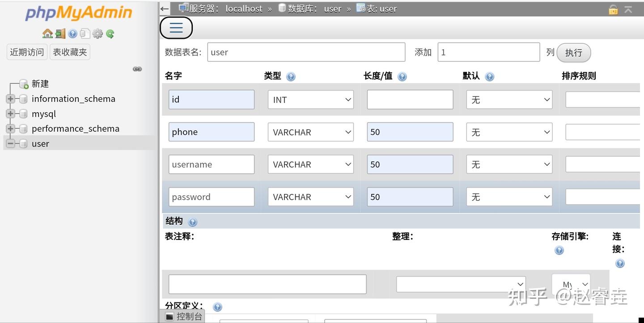Click the password column name input field
Screen dimensions: 644x323
point(211,197)
